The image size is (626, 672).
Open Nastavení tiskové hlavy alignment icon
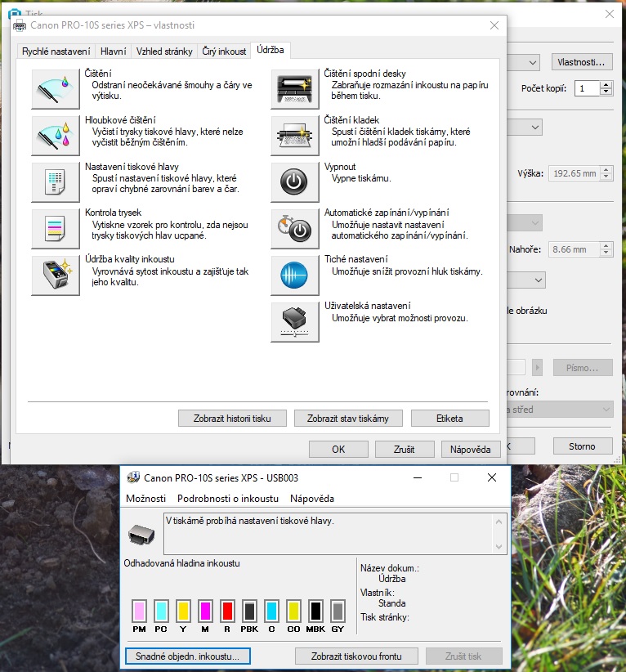pos(55,182)
